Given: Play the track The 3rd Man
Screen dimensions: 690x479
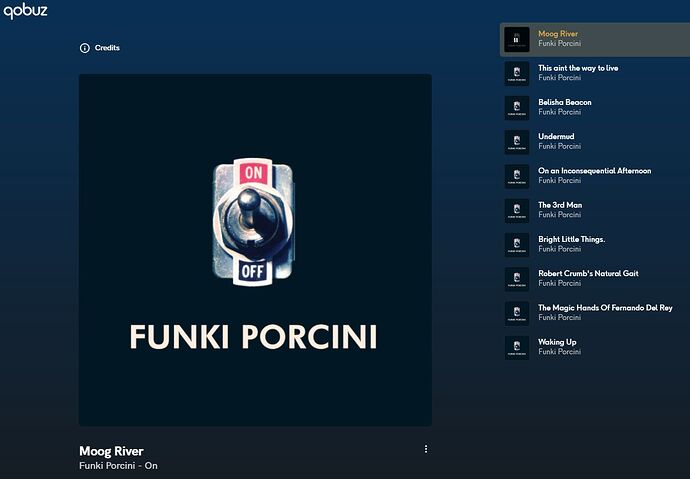Looking at the screenshot, I should 560,205.
